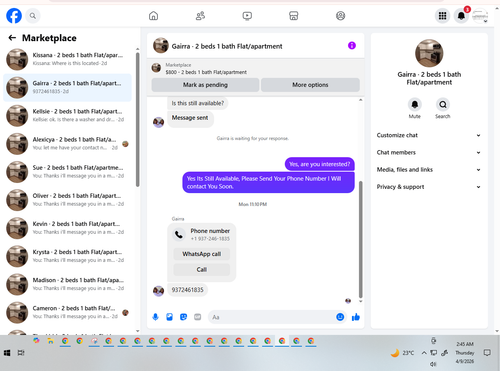Image resolution: width=500 pixels, height=371 pixels.
Task: Open the Madison conversation
Action: pos(67,284)
